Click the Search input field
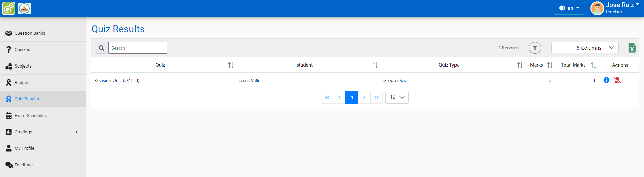 pos(138,48)
